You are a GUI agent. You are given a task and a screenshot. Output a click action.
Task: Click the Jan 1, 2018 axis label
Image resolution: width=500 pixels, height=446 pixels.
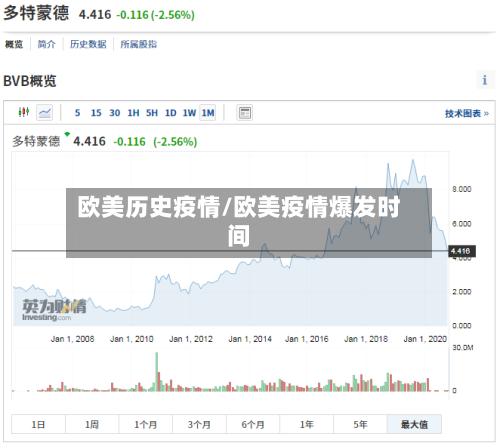click(x=366, y=339)
